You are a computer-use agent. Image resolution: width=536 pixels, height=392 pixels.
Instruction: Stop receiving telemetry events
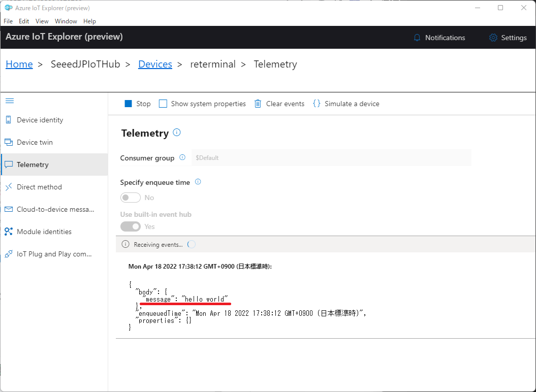(137, 103)
